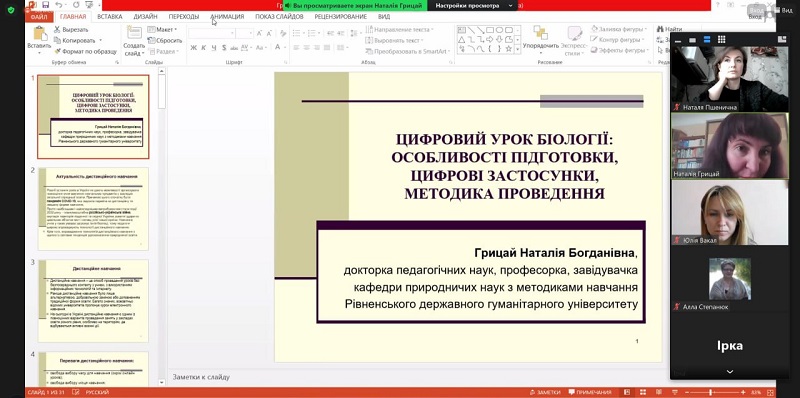
Task: Open Настройки просмотра view options
Action: [474, 5]
